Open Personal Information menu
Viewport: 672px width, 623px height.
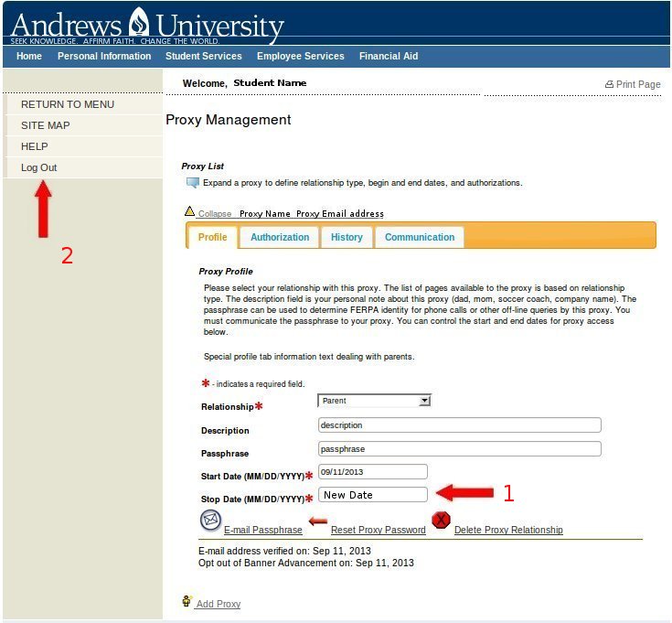tap(104, 56)
